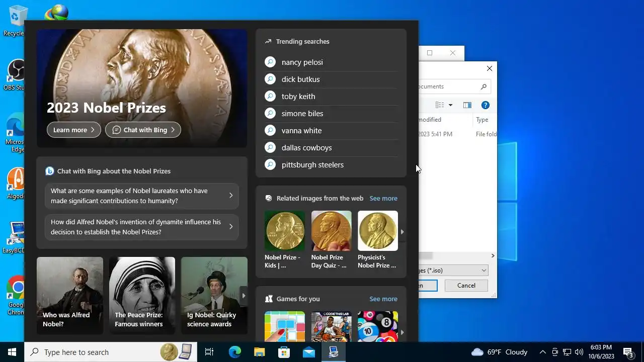Open Nobel Prize Day Quiz image thumbnail
The image size is (644, 362).
[x=331, y=231]
